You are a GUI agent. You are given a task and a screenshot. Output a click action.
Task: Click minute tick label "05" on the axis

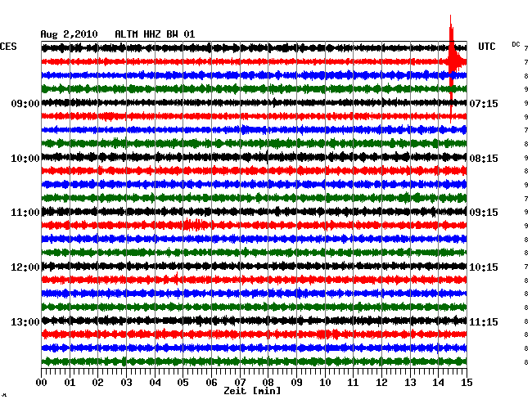tap(183, 382)
